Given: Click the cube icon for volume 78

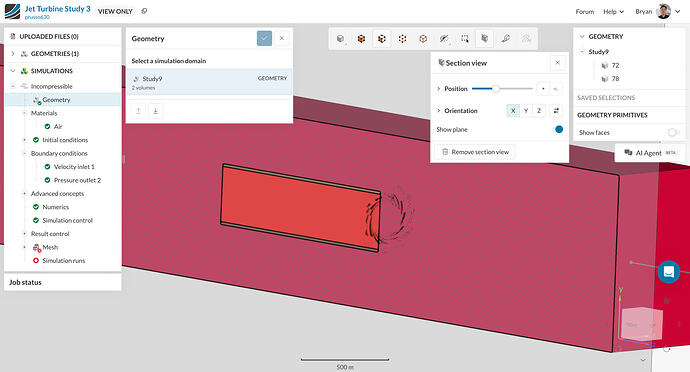Looking at the screenshot, I should click(605, 79).
